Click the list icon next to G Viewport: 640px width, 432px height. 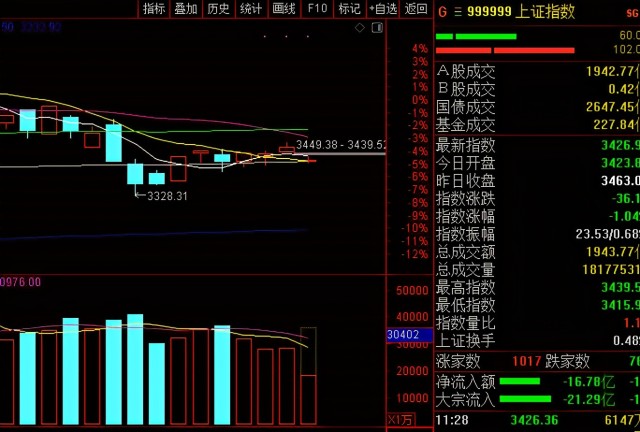[x=459, y=11]
